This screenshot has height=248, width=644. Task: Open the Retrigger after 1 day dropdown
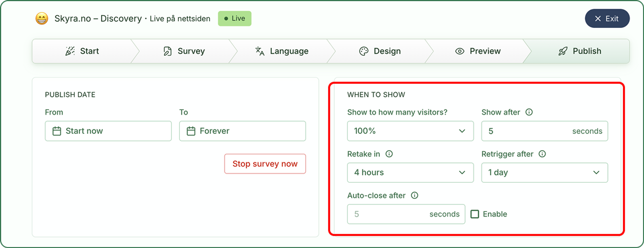pos(545,173)
